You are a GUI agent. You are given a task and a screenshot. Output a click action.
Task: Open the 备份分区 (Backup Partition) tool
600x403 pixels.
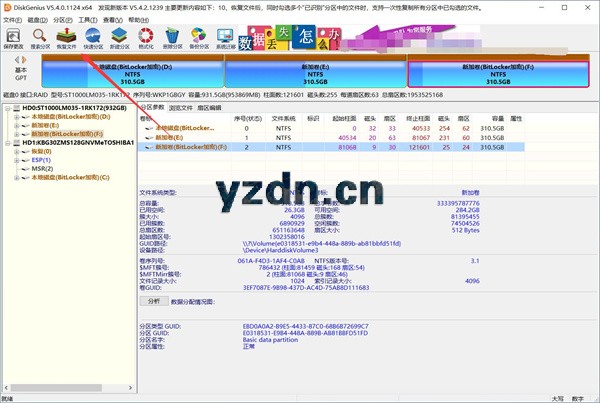click(199, 36)
